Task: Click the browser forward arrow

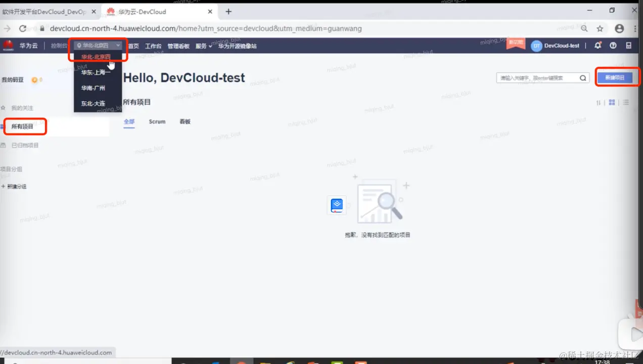Action: click(7, 28)
